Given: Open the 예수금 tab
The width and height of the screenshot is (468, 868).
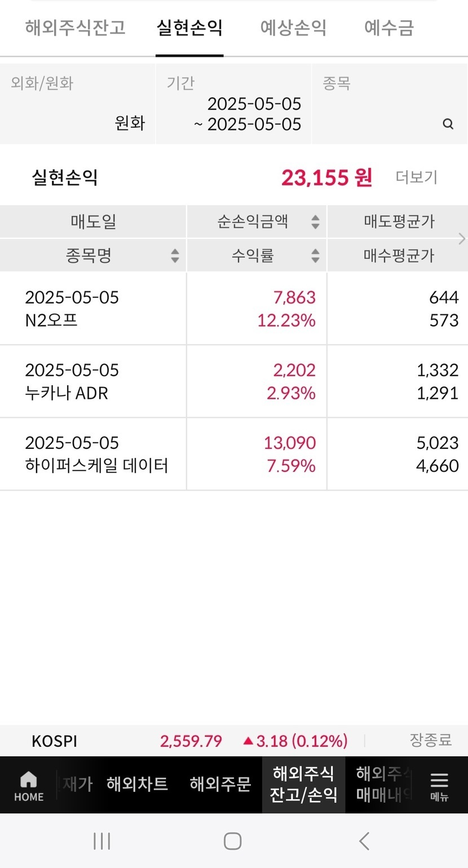Looking at the screenshot, I should [x=389, y=28].
